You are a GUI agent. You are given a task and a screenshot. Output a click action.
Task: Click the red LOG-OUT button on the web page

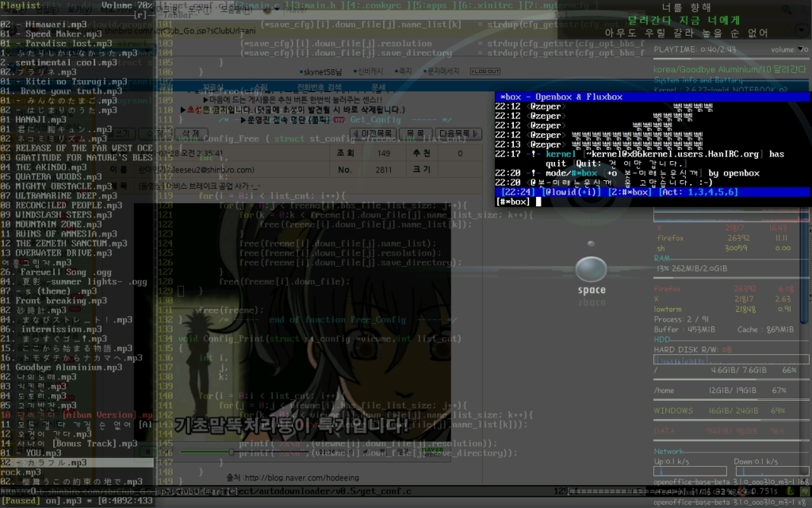485,71
